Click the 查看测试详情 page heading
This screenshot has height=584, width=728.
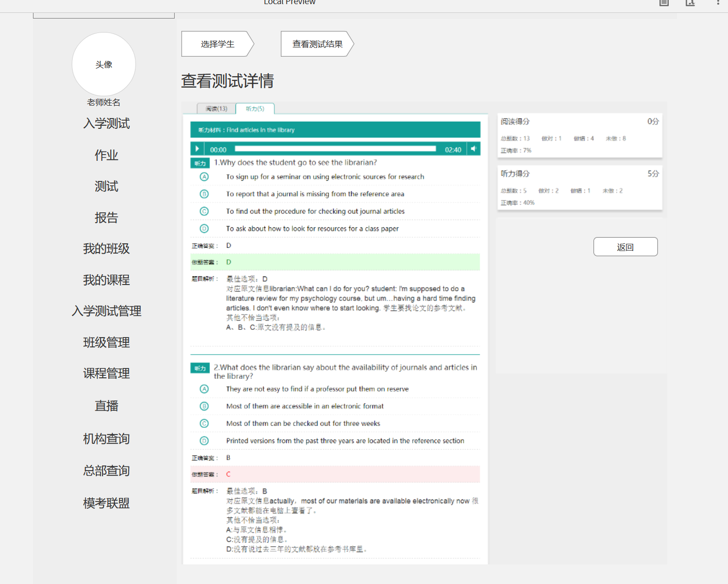[x=227, y=81]
